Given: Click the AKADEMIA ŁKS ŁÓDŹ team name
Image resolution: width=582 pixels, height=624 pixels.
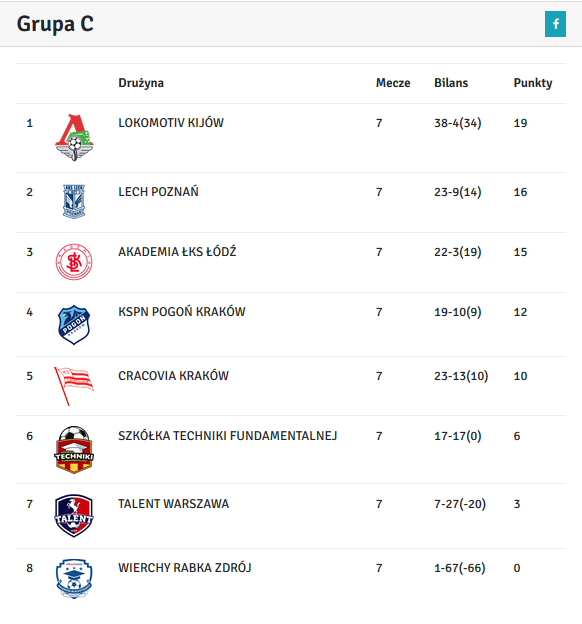Looking at the screenshot, I should pyautogui.click(x=177, y=252).
